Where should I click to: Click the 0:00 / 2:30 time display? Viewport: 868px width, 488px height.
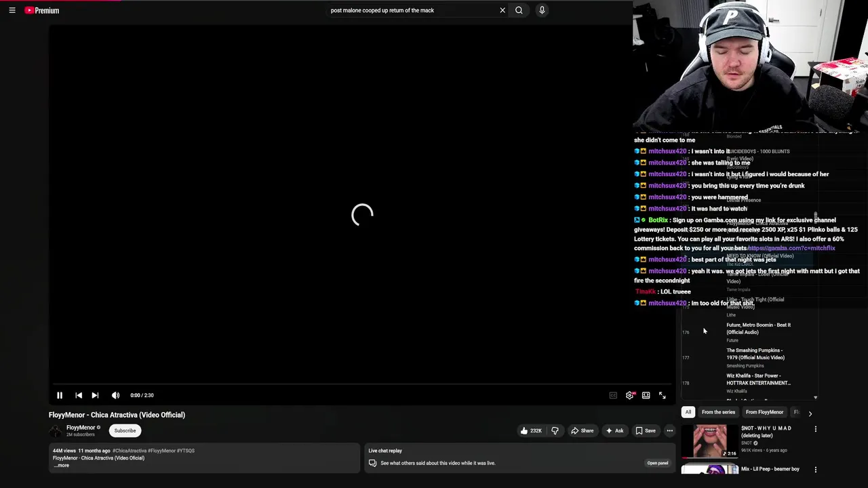(142, 395)
